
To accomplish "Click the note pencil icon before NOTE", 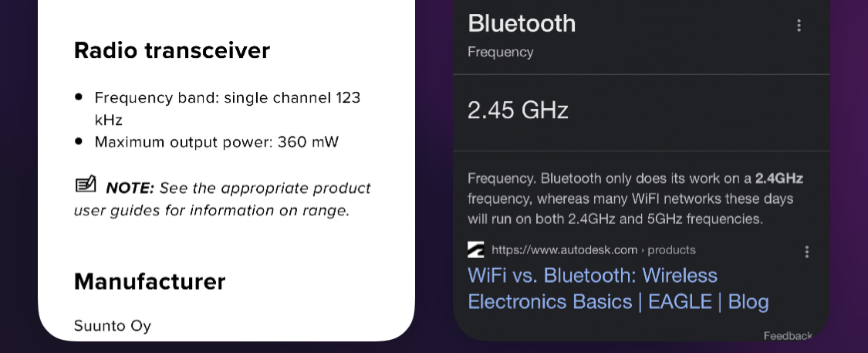I will (86, 185).
